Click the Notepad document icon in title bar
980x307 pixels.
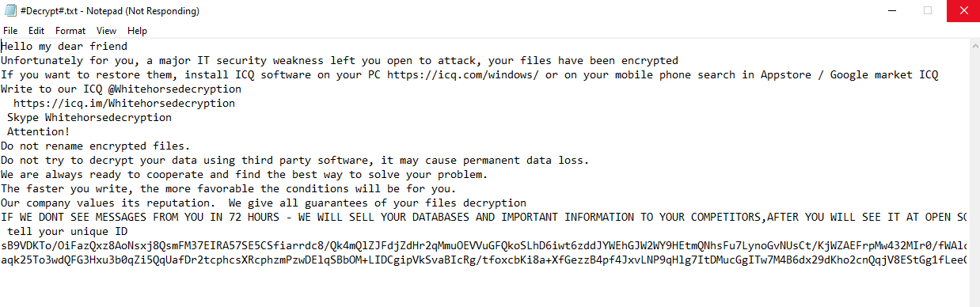(9, 11)
